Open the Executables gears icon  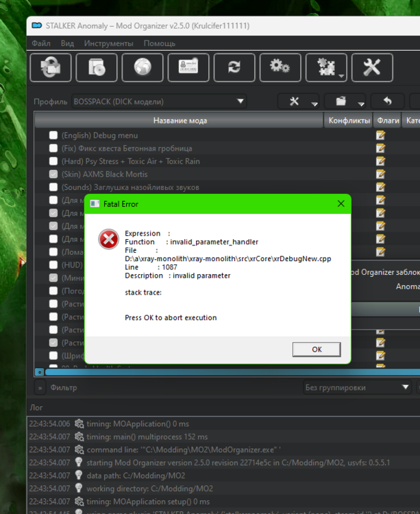tap(280, 68)
